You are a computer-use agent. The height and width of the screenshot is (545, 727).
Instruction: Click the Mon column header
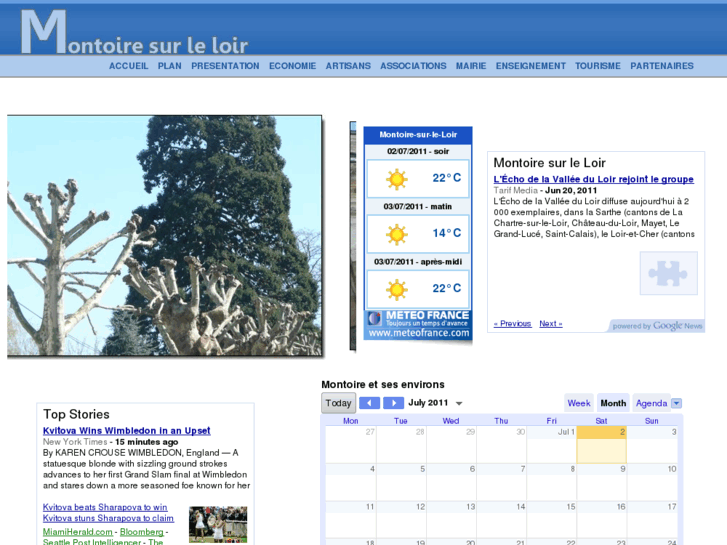point(351,421)
